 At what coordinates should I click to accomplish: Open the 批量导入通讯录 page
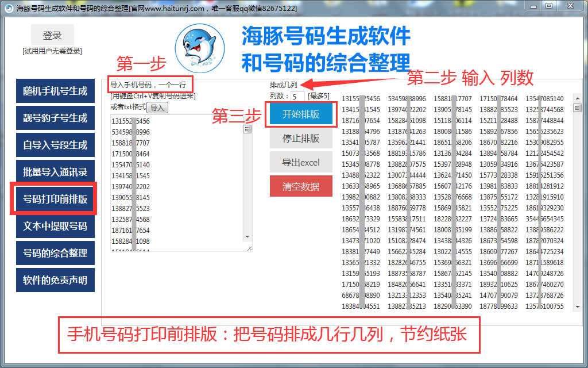pos(55,172)
